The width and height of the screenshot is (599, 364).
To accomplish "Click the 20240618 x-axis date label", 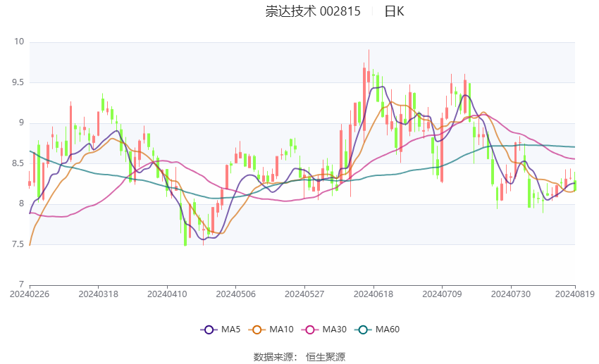I will (373, 294).
